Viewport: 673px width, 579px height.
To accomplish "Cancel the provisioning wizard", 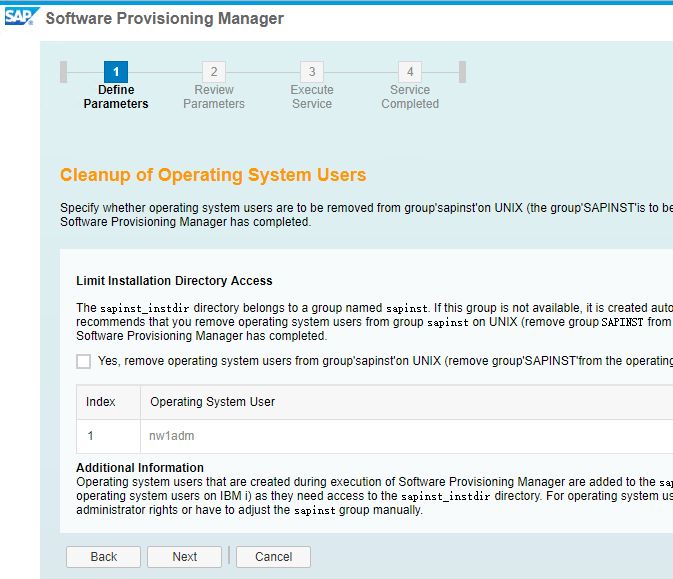I will [x=273, y=557].
